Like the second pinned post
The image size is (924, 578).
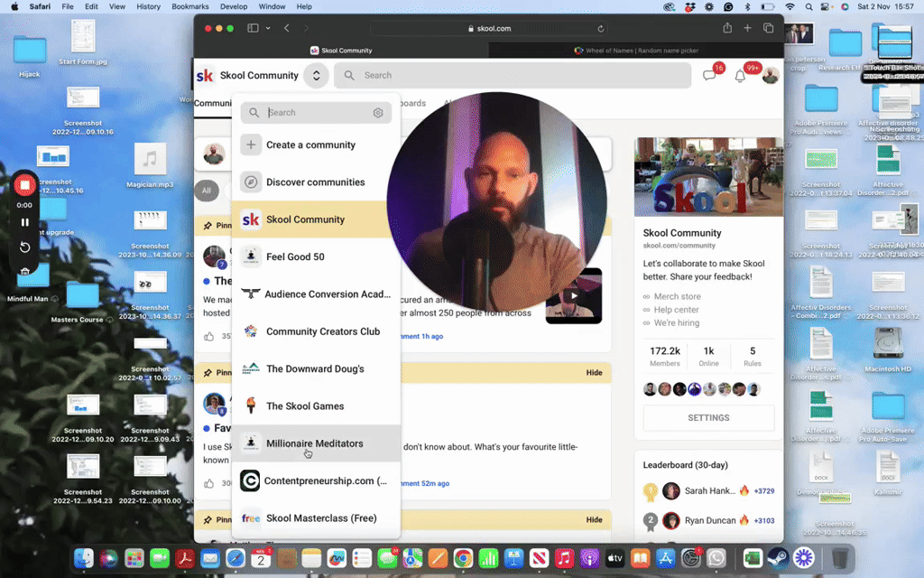click(x=208, y=483)
